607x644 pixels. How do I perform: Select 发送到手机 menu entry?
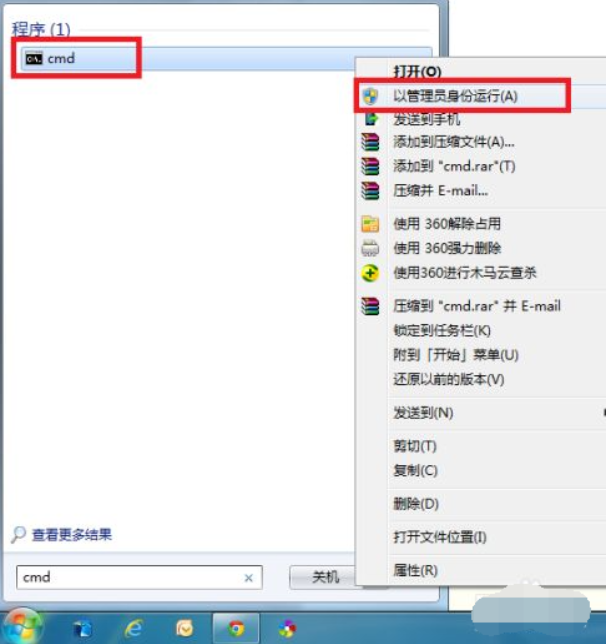click(427, 119)
